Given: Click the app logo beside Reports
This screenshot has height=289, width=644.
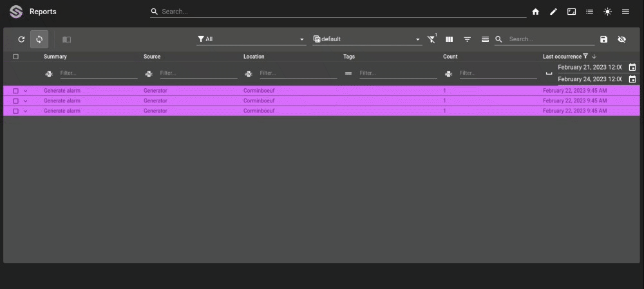Looking at the screenshot, I should click(17, 12).
